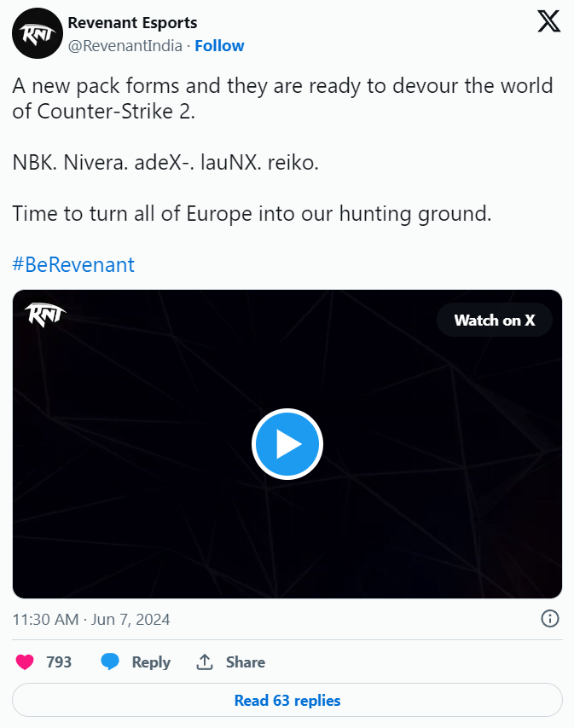Follow the RevenantIndia account

click(x=219, y=46)
